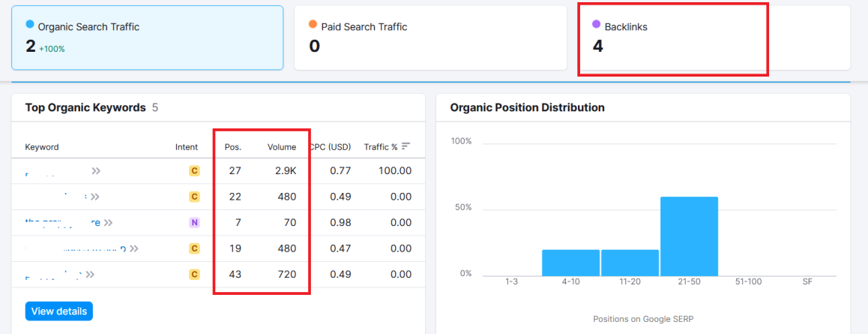
Task: Click the Top Organic Keywords heading
Action: (85, 107)
